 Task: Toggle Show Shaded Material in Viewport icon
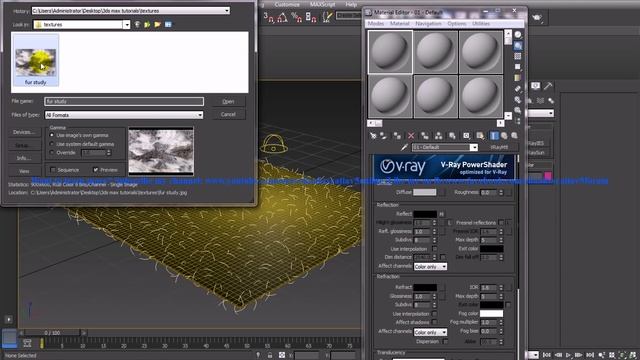point(480,136)
